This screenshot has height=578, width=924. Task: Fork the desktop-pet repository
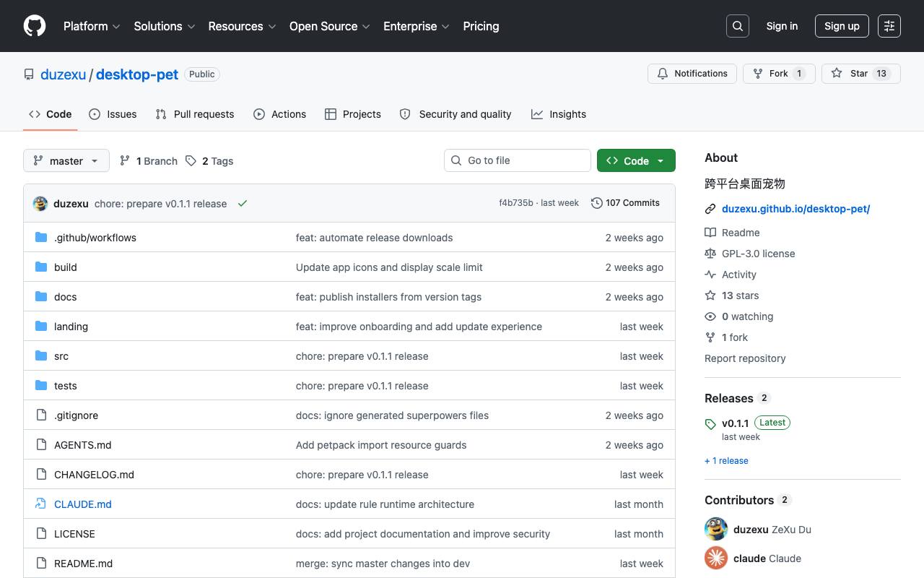779,74
